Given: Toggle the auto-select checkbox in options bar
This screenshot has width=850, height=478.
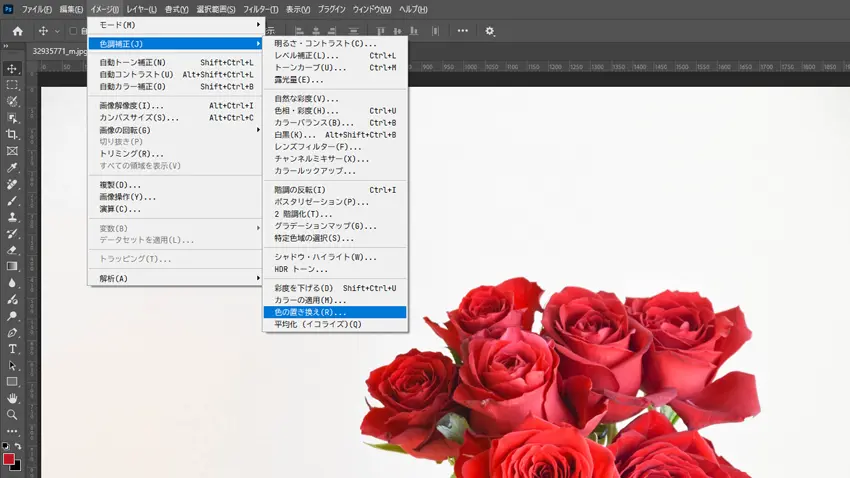Looking at the screenshot, I should coord(73,31).
